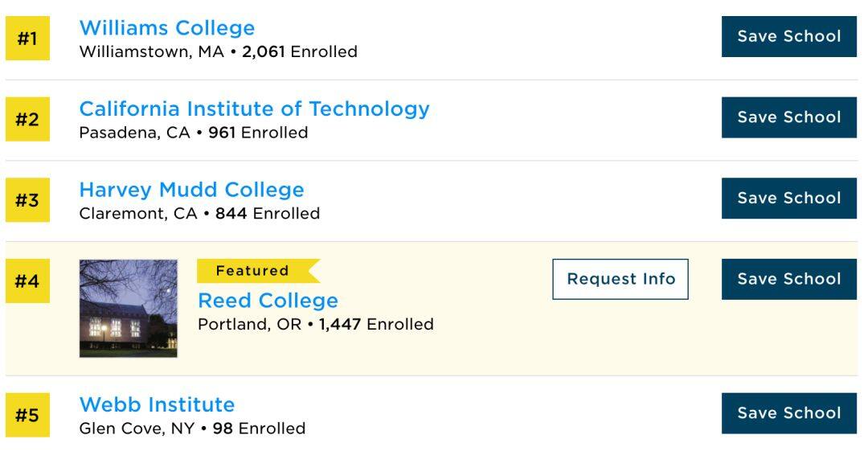Click the #4 rank badge

pos(27,281)
